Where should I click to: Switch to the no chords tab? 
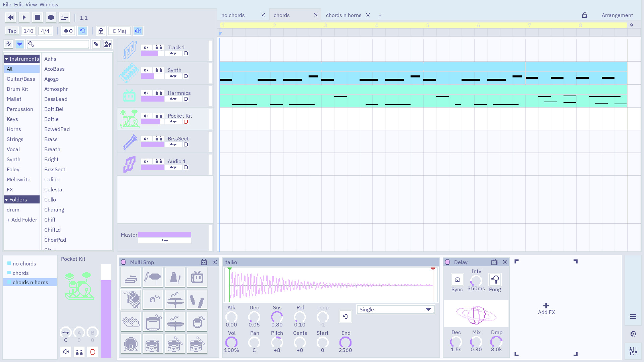coord(233,15)
